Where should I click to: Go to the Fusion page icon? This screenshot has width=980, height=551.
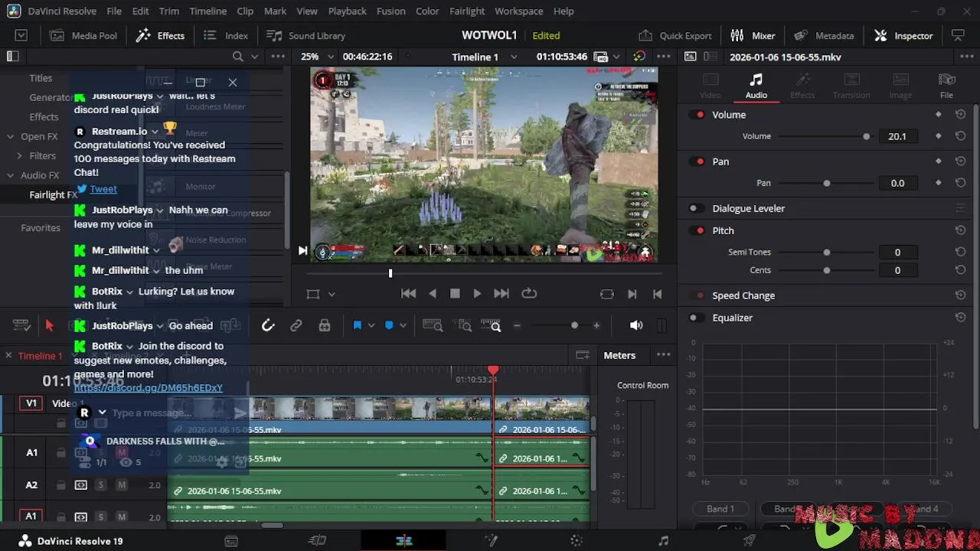[x=491, y=541]
